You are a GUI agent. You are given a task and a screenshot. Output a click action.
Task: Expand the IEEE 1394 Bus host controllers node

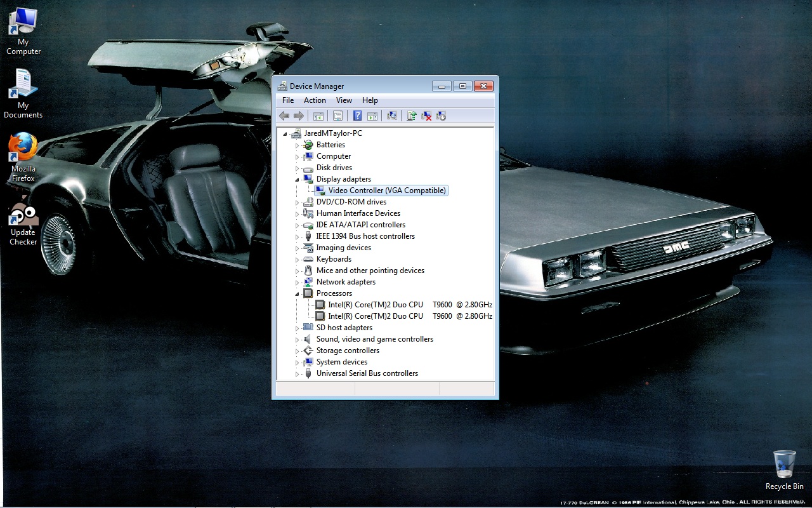[x=297, y=237]
